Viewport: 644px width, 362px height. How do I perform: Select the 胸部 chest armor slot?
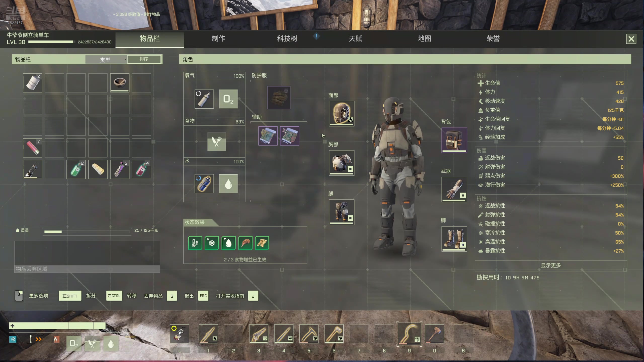(342, 163)
